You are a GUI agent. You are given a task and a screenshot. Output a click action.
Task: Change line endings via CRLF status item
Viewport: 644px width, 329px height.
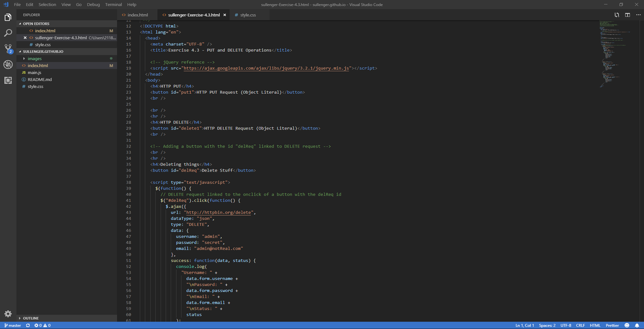[580, 325]
